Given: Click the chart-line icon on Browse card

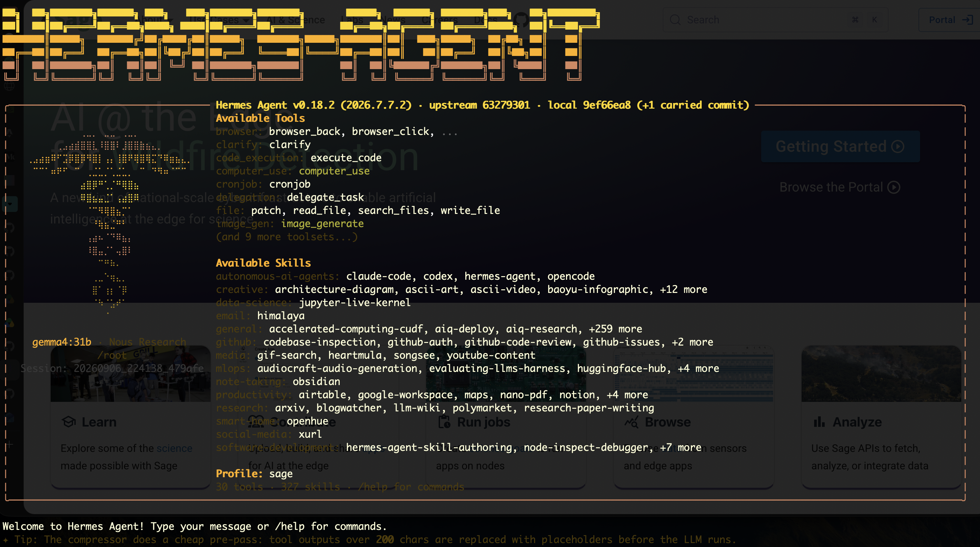Looking at the screenshot, I should pyautogui.click(x=632, y=422).
